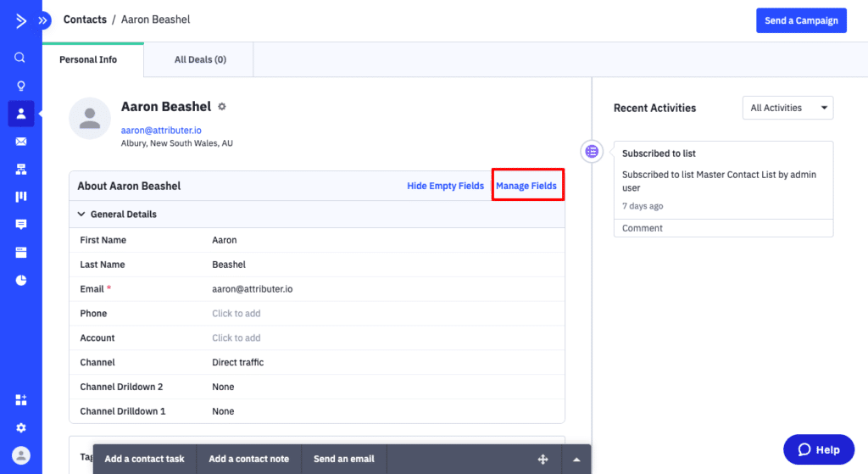Open Conversations chat bubble icon in sidebar
Screen dimensions: 868x474
[x=21, y=224]
